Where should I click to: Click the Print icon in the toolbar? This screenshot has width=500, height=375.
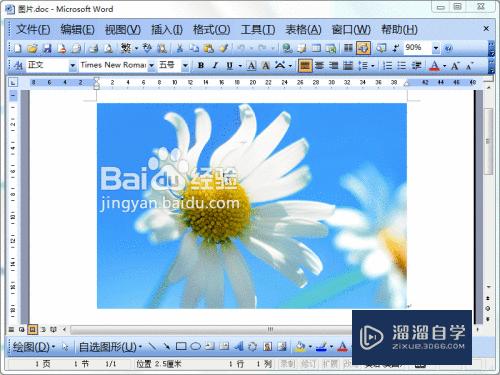pos(94,49)
